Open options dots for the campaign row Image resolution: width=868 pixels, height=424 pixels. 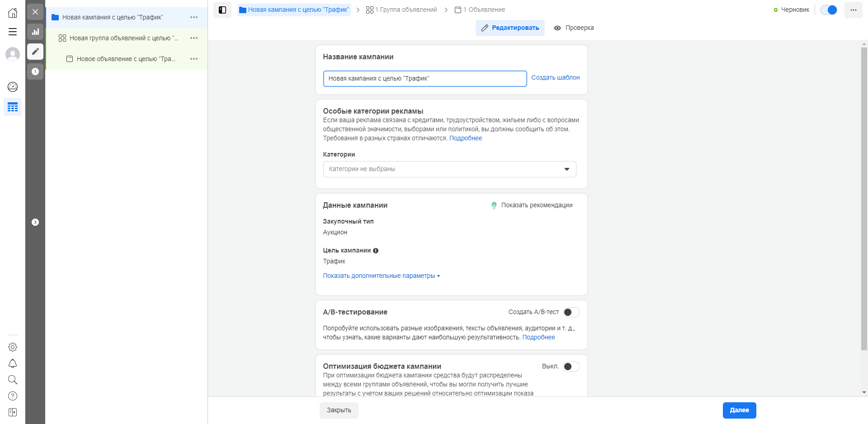[194, 17]
